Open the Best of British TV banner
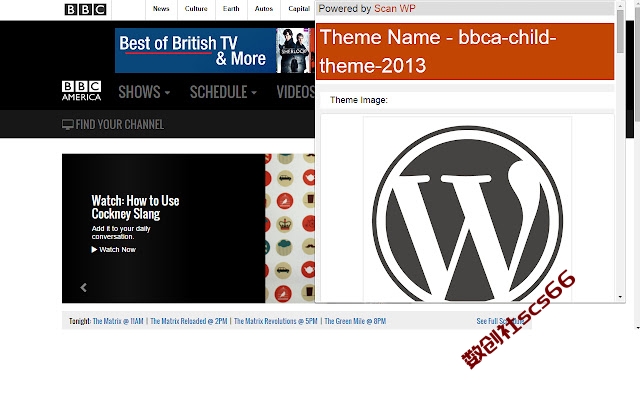Screen dimensions: 640x400 (215, 51)
